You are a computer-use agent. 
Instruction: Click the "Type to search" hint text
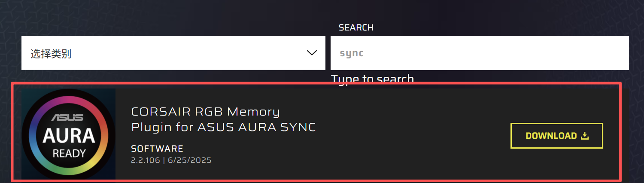coord(372,79)
